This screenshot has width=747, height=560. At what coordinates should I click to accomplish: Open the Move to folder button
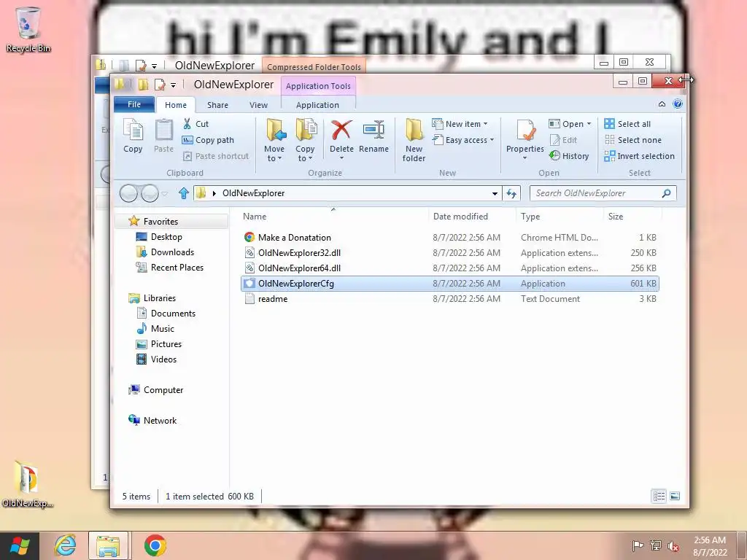click(x=274, y=141)
